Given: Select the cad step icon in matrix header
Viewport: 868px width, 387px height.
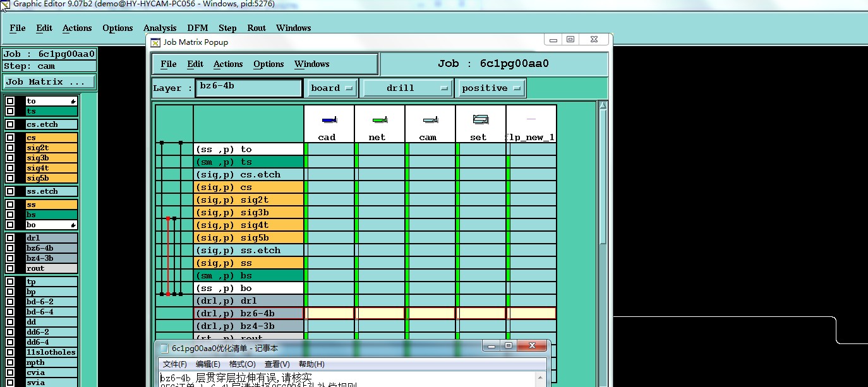Looking at the screenshot, I should [329, 119].
